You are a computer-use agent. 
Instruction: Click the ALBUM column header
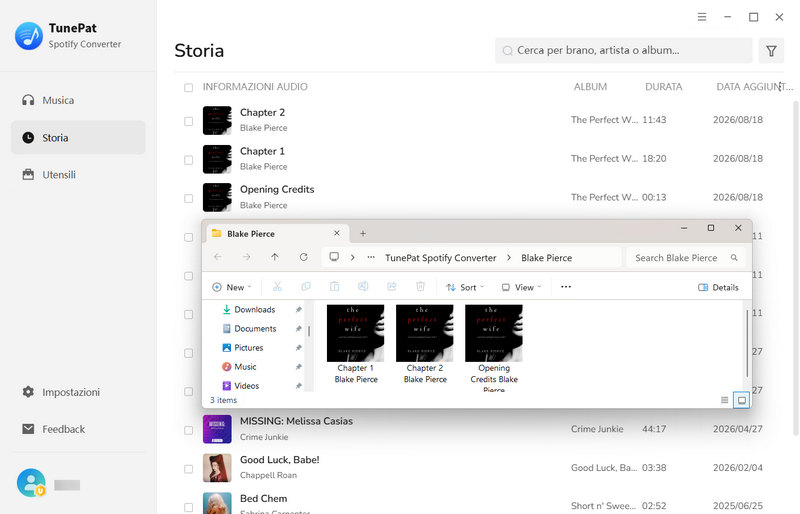pyautogui.click(x=590, y=87)
